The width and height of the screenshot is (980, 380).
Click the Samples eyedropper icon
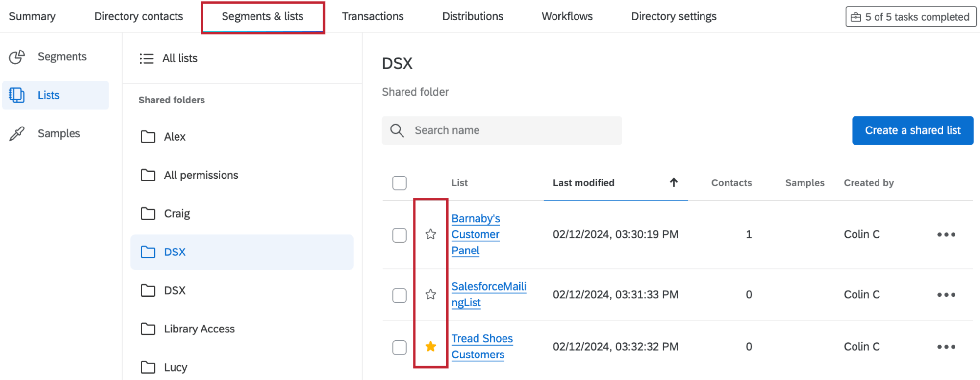(17, 133)
